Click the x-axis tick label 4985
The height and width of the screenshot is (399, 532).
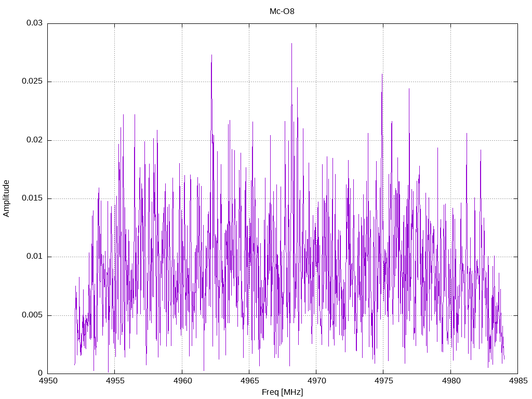click(518, 381)
